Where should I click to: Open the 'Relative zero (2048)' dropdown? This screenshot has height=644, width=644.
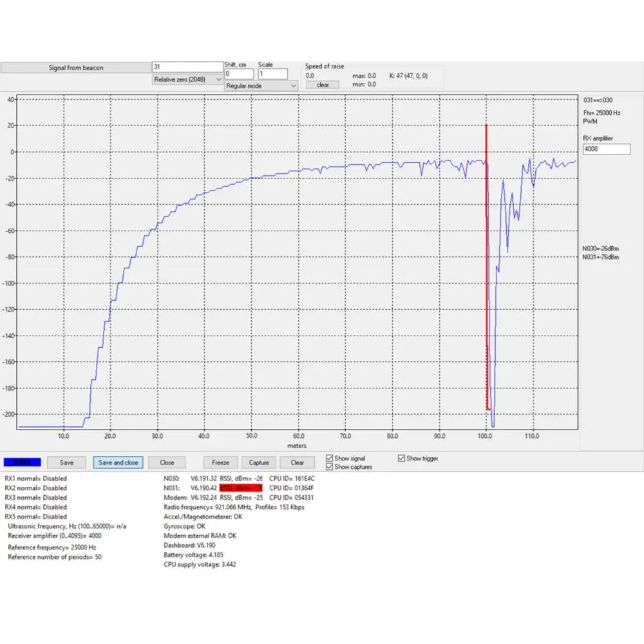[187, 79]
